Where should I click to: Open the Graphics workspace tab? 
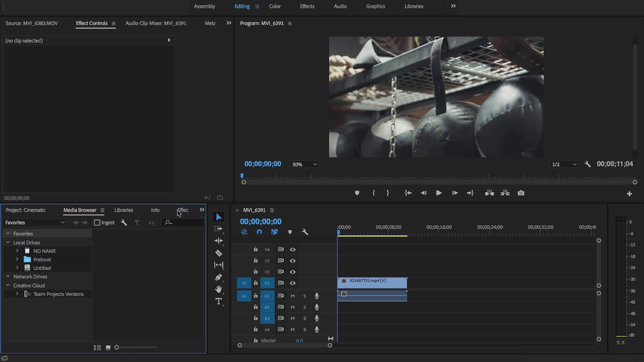pyautogui.click(x=375, y=6)
